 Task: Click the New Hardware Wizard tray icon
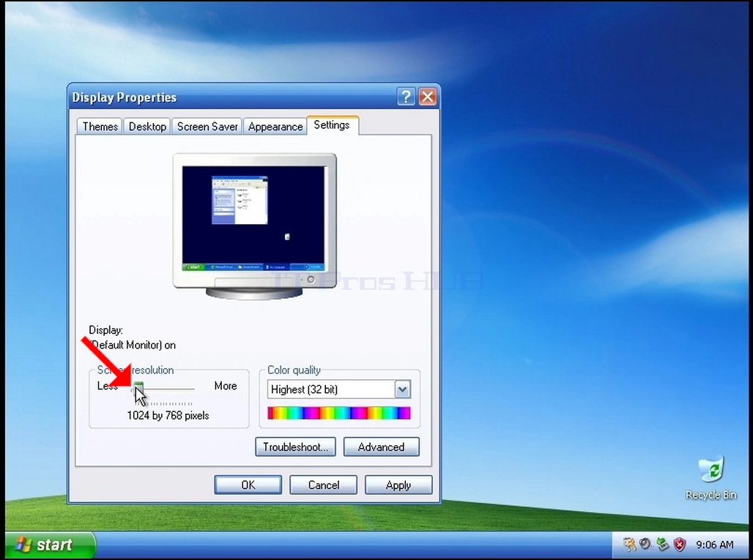tap(628, 544)
